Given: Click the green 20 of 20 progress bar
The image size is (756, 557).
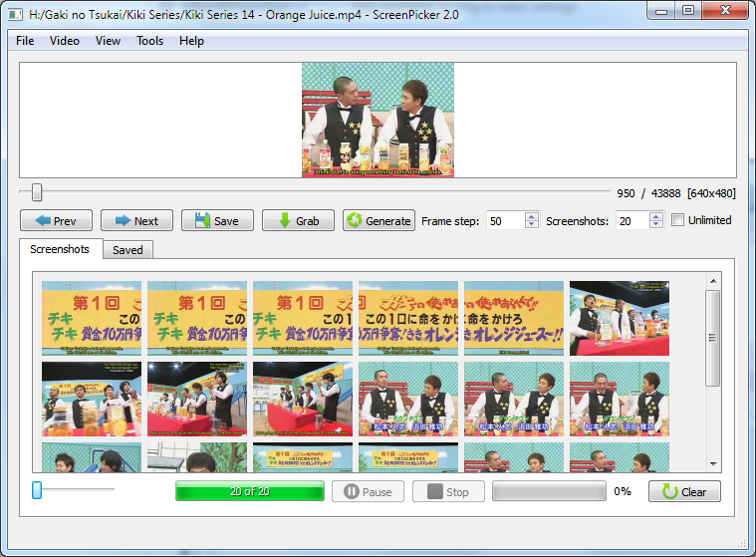Looking at the screenshot, I should coord(250,491).
